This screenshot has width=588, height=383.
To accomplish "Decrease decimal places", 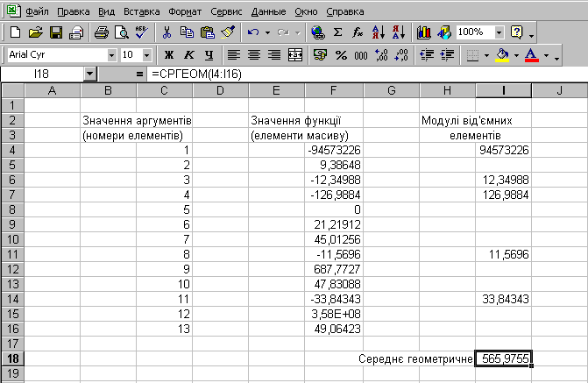I will click(401, 55).
